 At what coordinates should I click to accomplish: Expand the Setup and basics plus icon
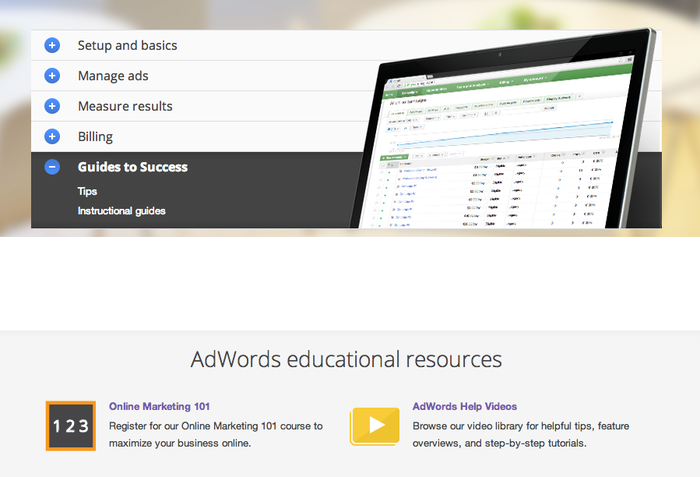pos(52,45)
